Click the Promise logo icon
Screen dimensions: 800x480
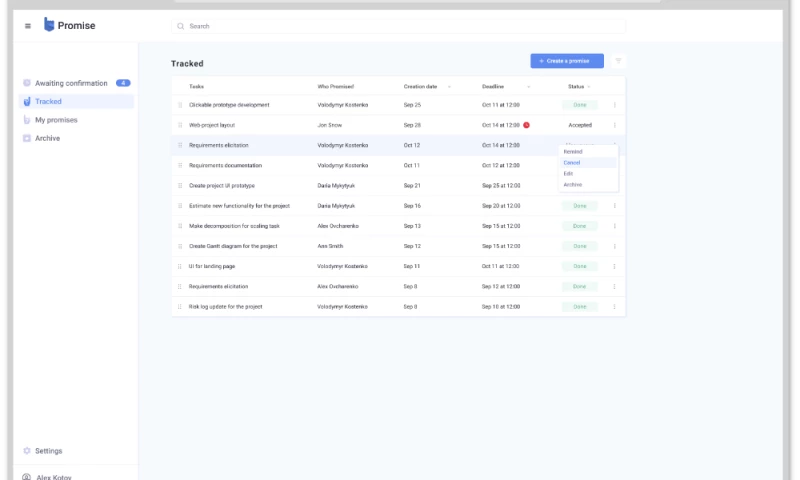(x=49, y=24)
